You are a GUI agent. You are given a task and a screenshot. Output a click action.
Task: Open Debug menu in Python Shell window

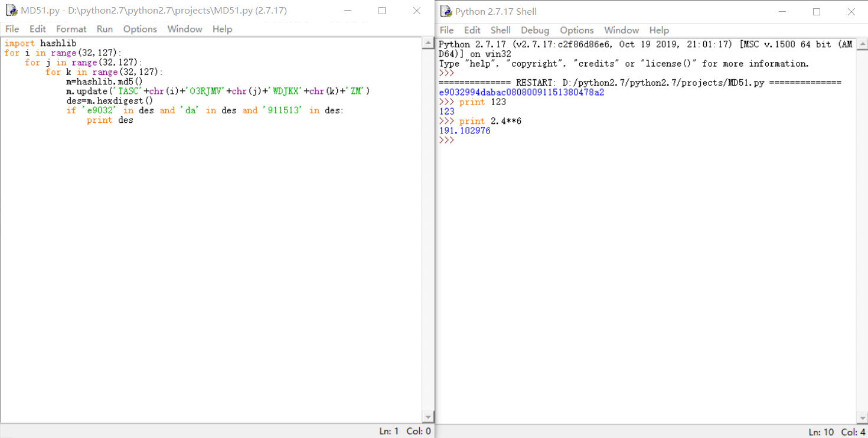click(x=535, y=30)
